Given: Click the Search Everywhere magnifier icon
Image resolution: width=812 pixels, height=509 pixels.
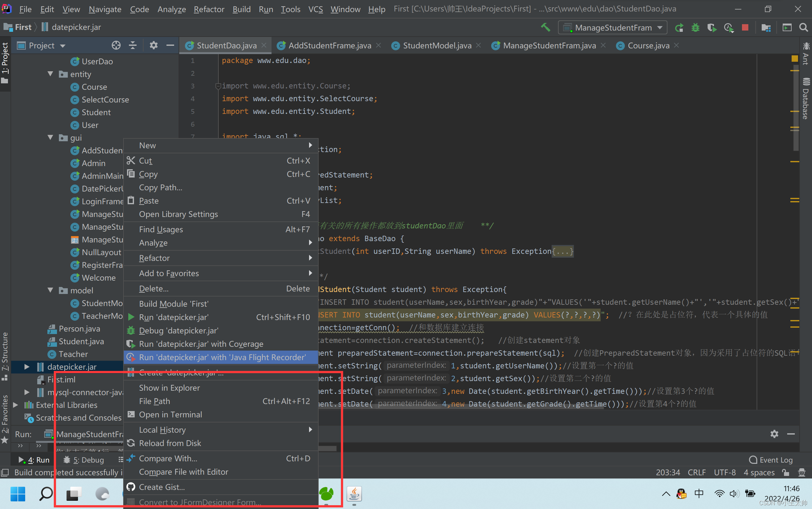Looking at the screenshot, I should [x=804, y=28].
